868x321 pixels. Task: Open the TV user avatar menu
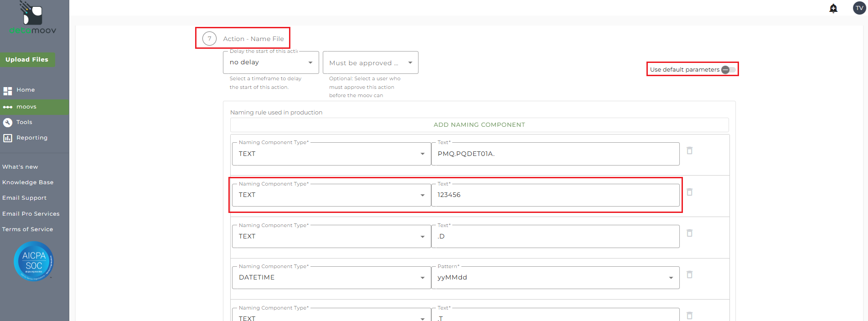click(x=859, y=8)
